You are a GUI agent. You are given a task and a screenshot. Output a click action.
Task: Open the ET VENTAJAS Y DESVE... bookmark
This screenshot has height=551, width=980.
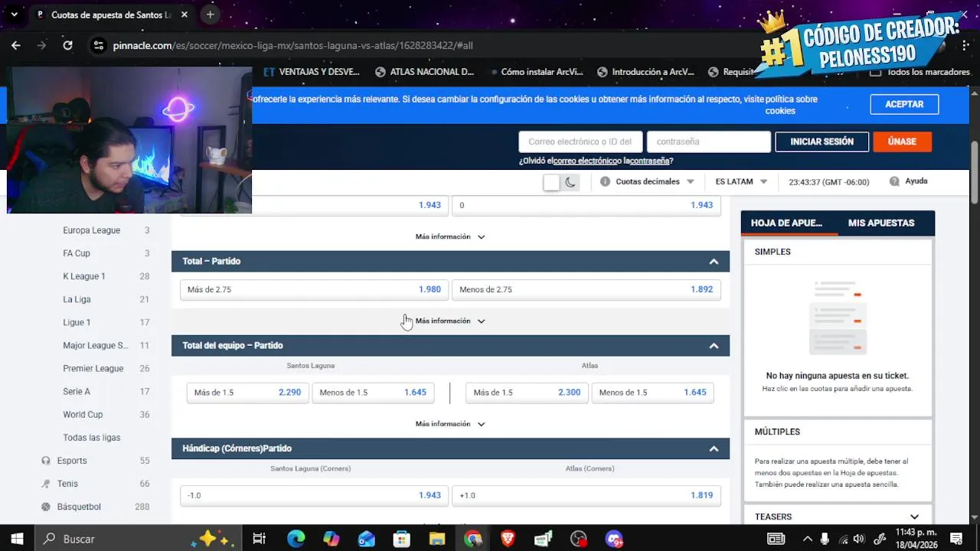pyautogui.click(x=311, y=72)
